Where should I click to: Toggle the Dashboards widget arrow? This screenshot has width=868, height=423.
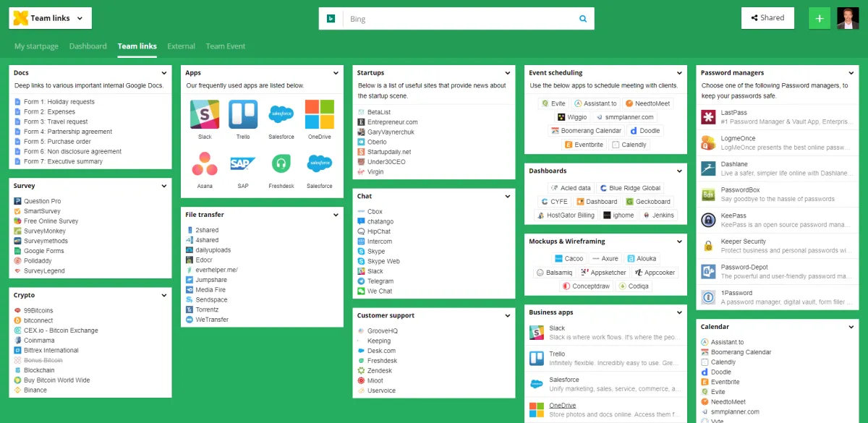[x=680, y=171]
